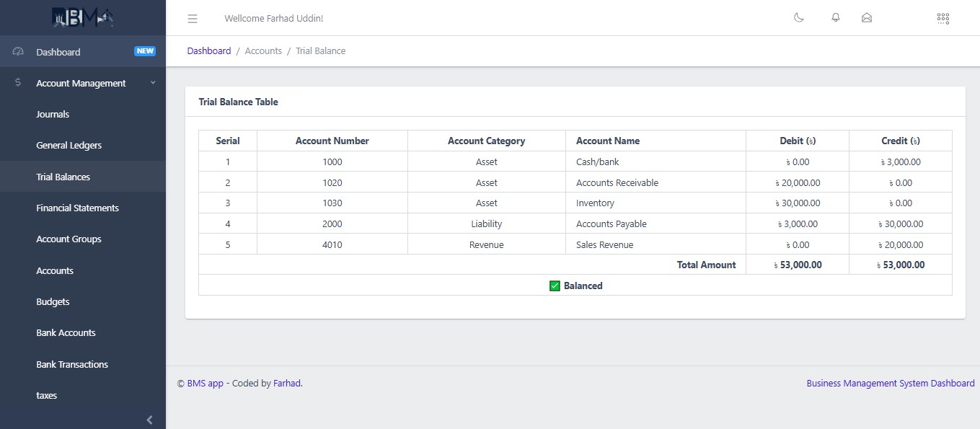Image resolution: width=980 pixels, height=429 pixels.
Task: Click account number 1000
Action: (332, 162)
